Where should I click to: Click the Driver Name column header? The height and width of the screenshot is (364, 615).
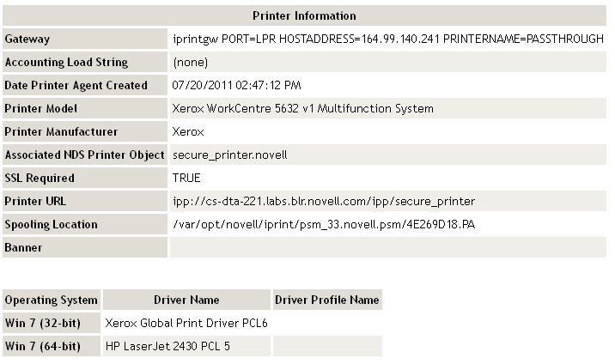click(x=186, y=300)
